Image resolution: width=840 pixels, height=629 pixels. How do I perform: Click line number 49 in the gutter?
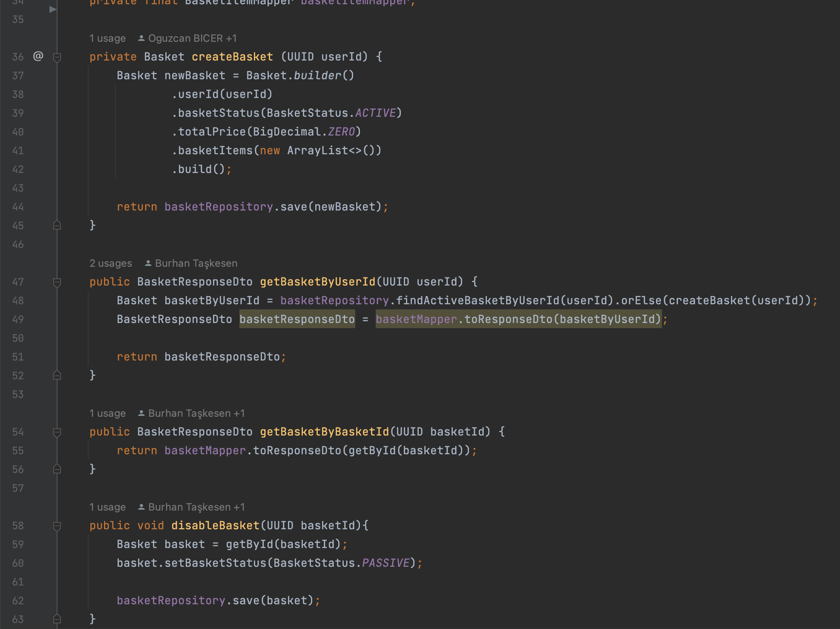pyautogui.click(x=18, y=320)
